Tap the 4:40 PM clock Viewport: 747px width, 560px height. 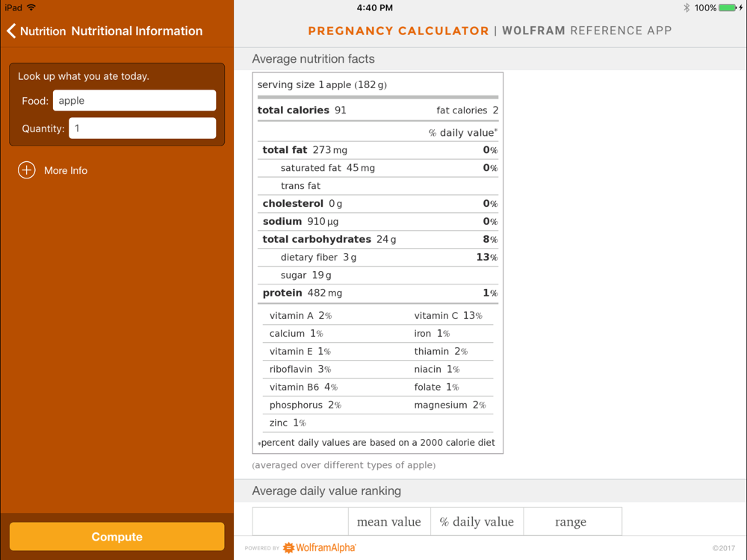click(375, 7)
